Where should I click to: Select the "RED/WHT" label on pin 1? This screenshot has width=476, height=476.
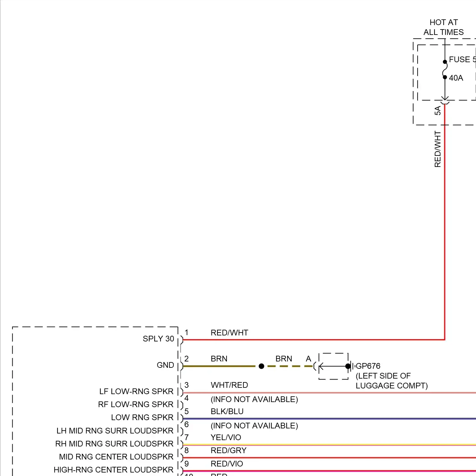tap(229, 333)
